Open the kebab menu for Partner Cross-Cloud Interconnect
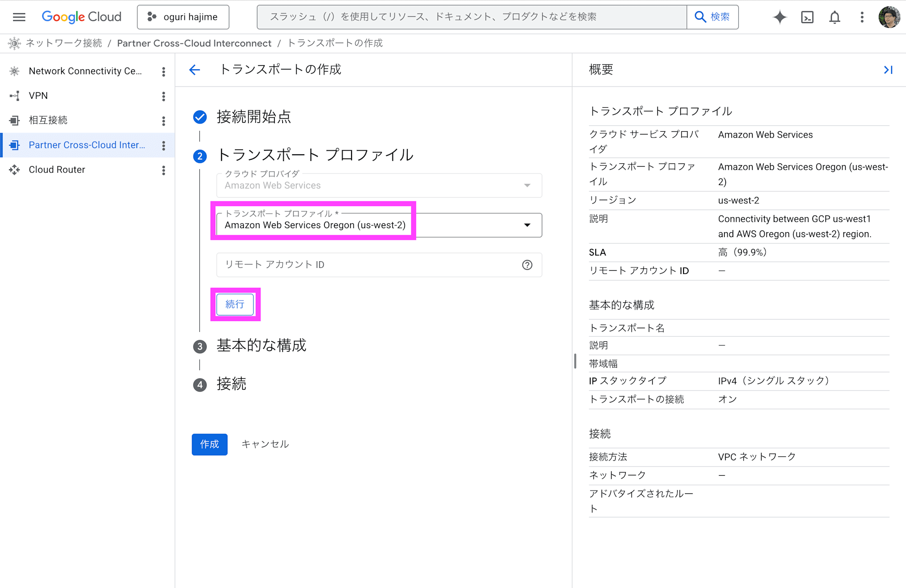906x588 pixels. [164, 145]
